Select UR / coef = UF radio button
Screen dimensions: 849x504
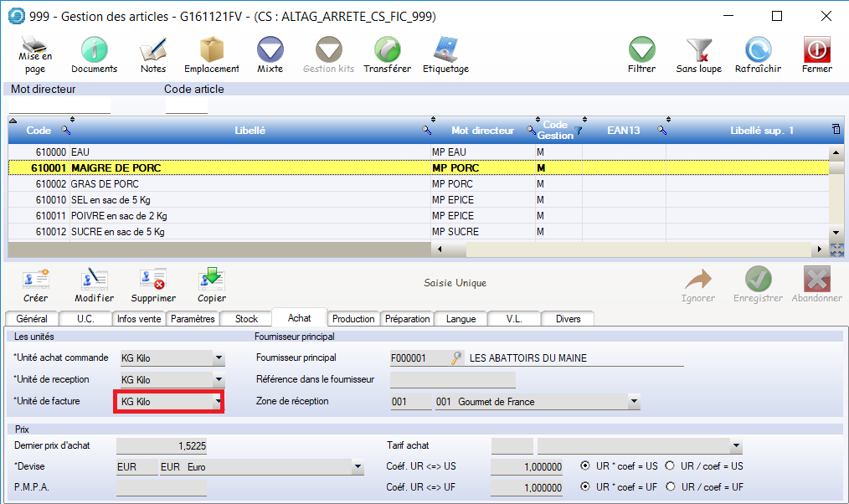670,487
